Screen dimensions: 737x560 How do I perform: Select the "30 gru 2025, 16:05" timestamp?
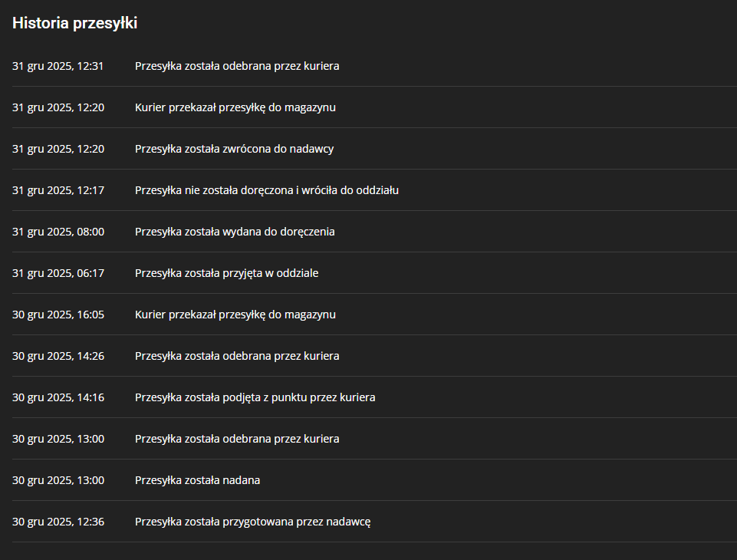tap(58, 315)
